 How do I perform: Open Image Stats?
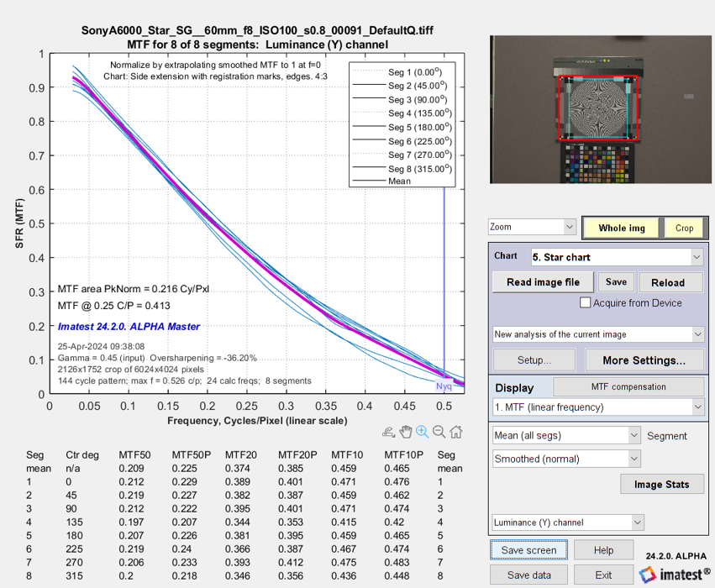point(660,484)
